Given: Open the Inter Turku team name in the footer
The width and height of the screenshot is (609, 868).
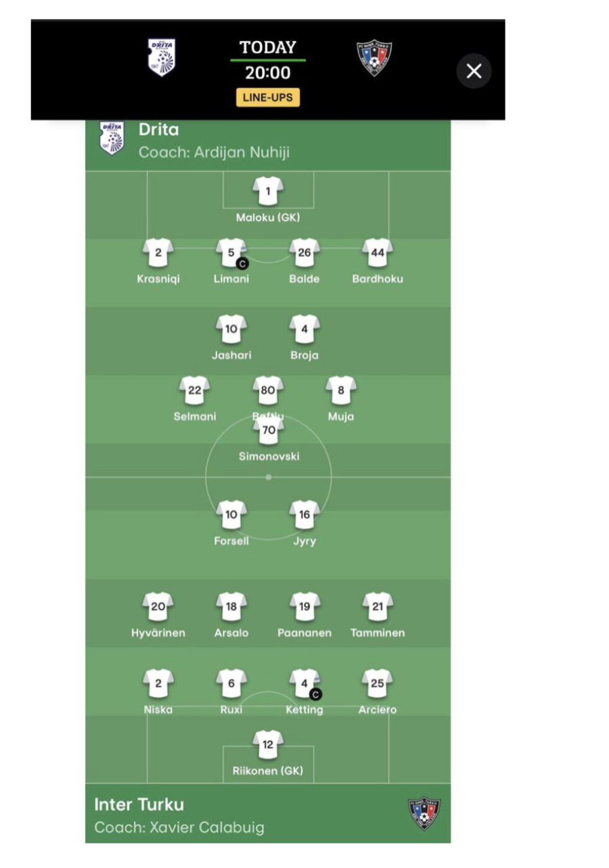Looking at the screenshot, I should (139, 804).
